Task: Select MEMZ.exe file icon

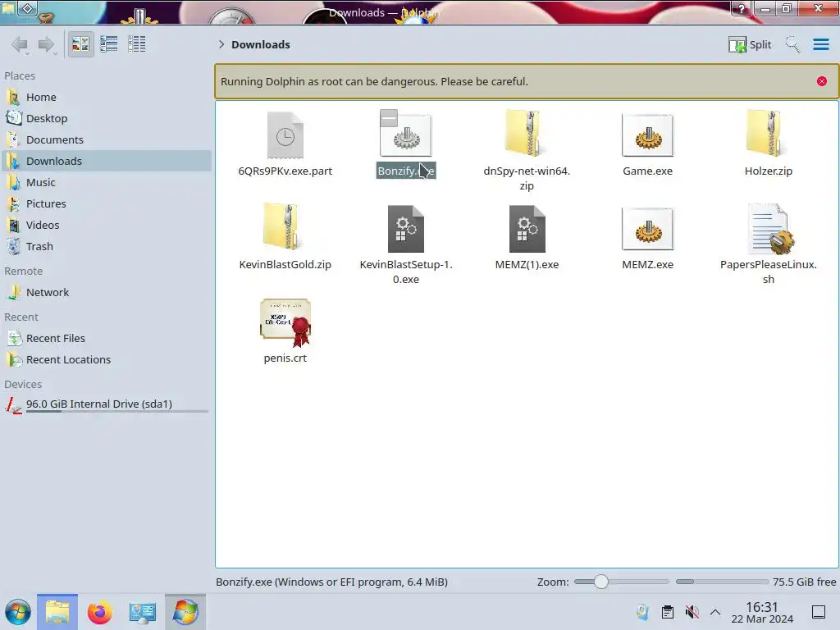Action: click(647, 229)
